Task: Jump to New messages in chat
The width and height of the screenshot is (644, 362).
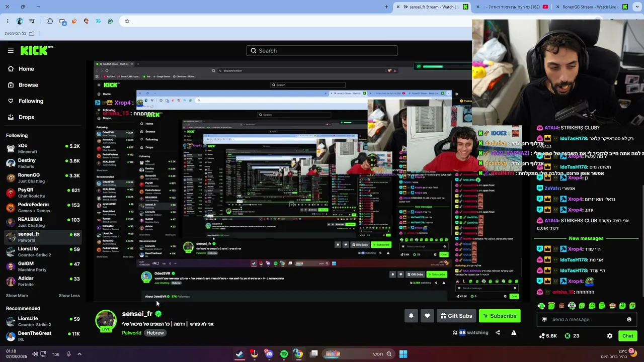Action: (586, 238)
